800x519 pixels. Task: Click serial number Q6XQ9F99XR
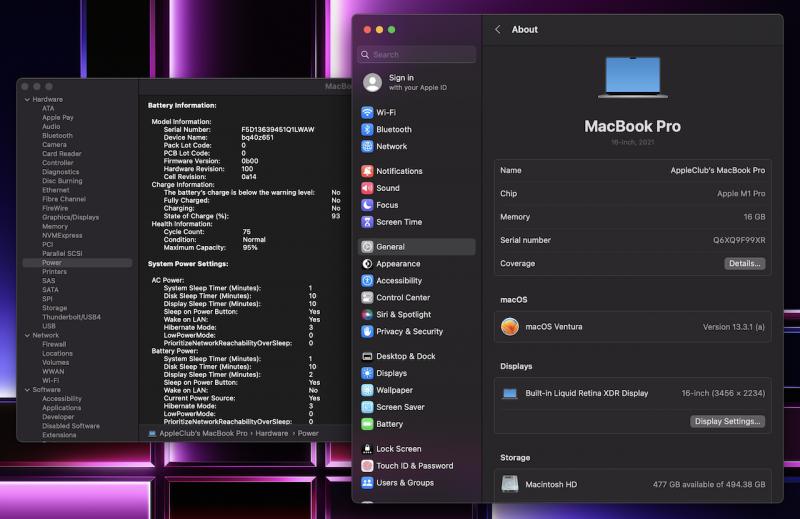tap(739, 240)
